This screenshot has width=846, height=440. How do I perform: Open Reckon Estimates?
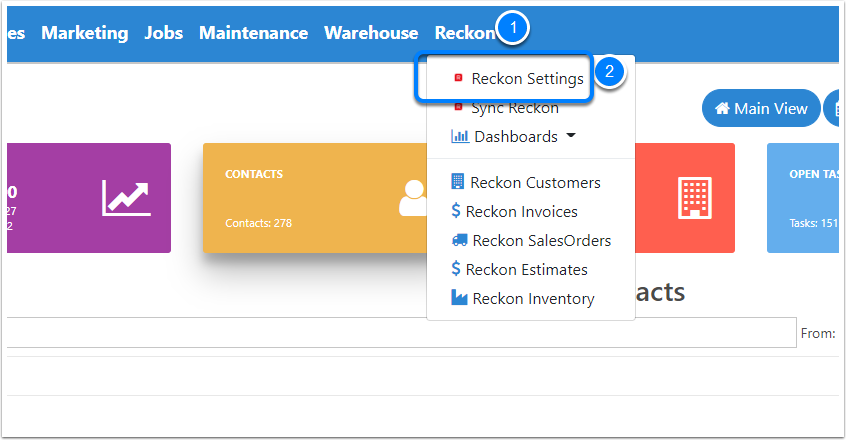click(x=527, y=270)
